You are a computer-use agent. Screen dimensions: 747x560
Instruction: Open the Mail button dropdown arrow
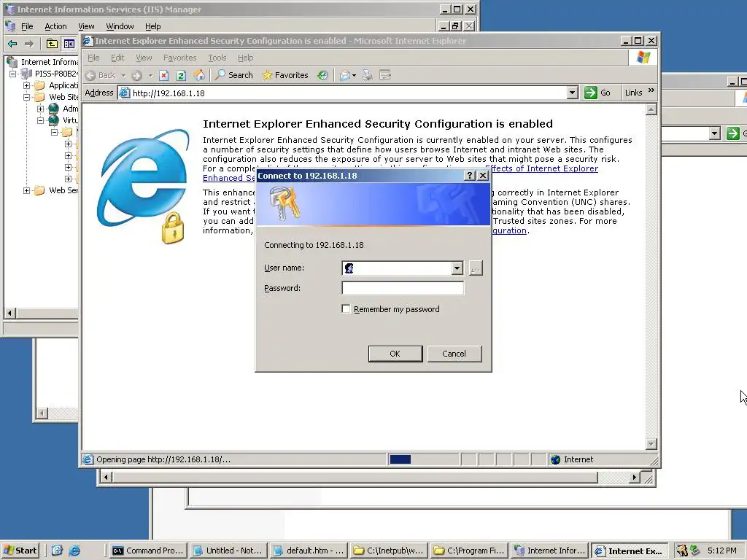click(x=354, y=75)
